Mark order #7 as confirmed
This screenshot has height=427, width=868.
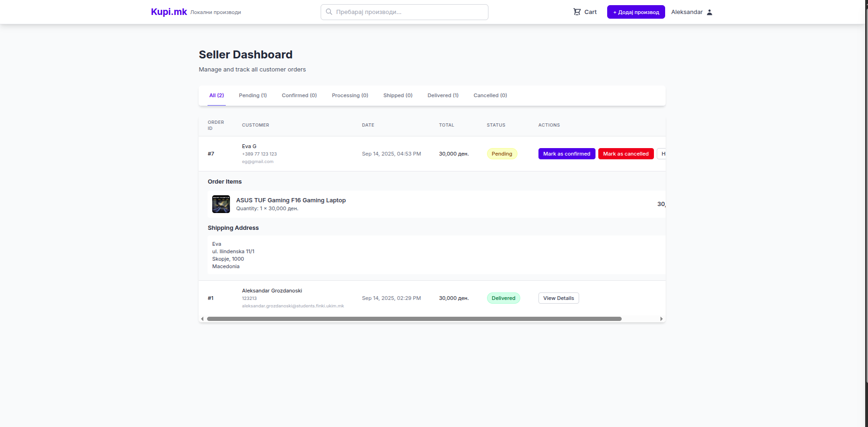pyautogui.click(x=567, y=154)
